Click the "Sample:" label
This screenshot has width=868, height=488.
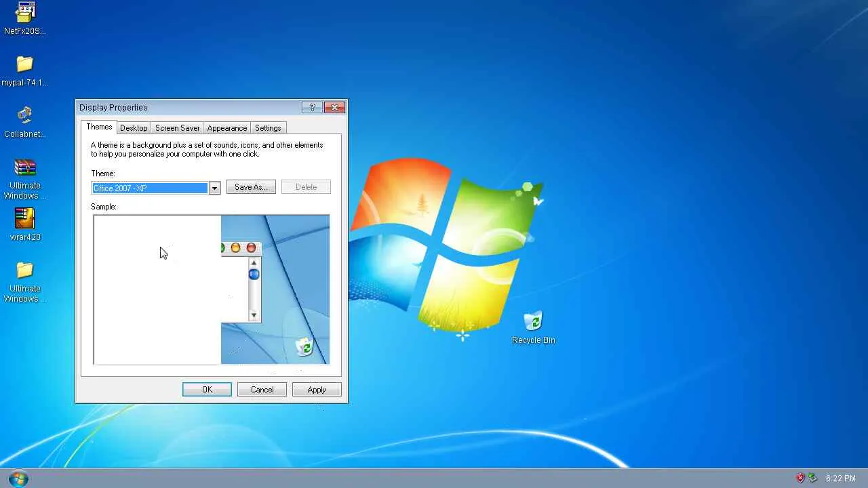[x=104, y=207]
